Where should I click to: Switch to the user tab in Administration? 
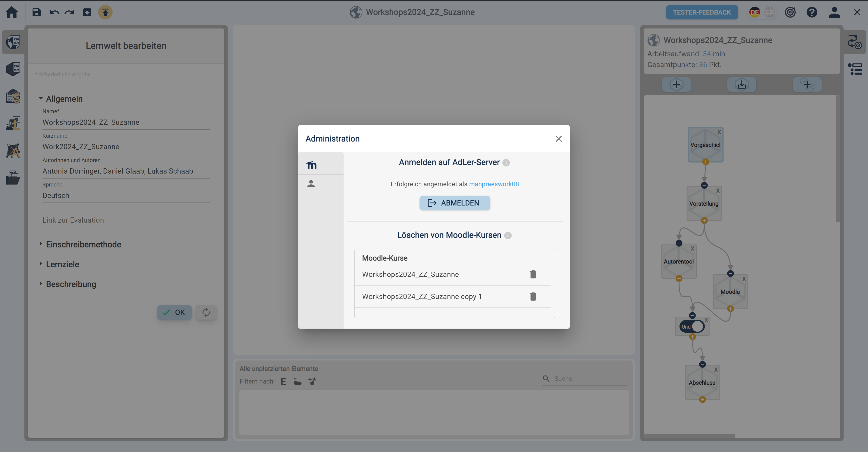[311, 184]
